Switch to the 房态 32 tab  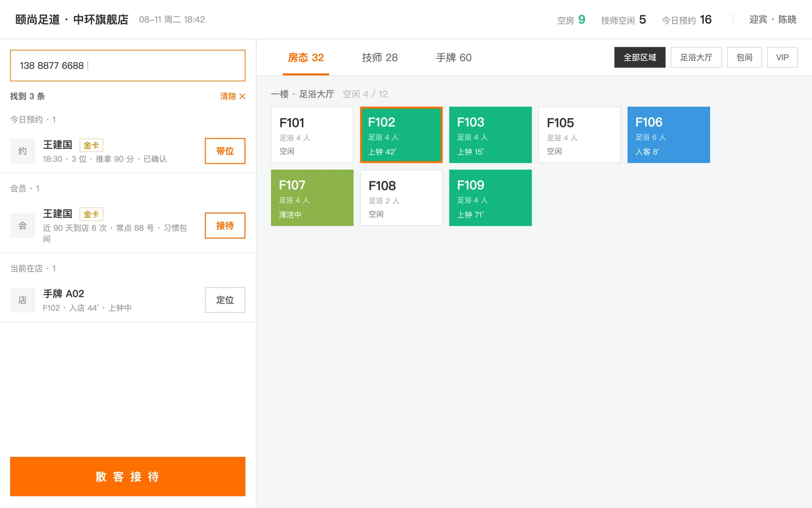(306, 57)
